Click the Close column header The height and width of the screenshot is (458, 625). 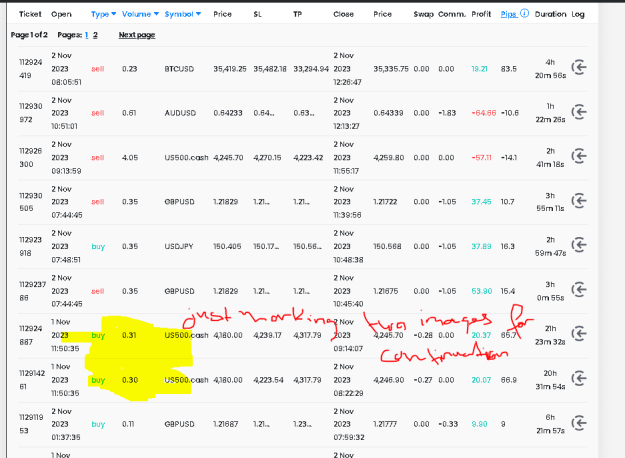click(x=343, y=14)
